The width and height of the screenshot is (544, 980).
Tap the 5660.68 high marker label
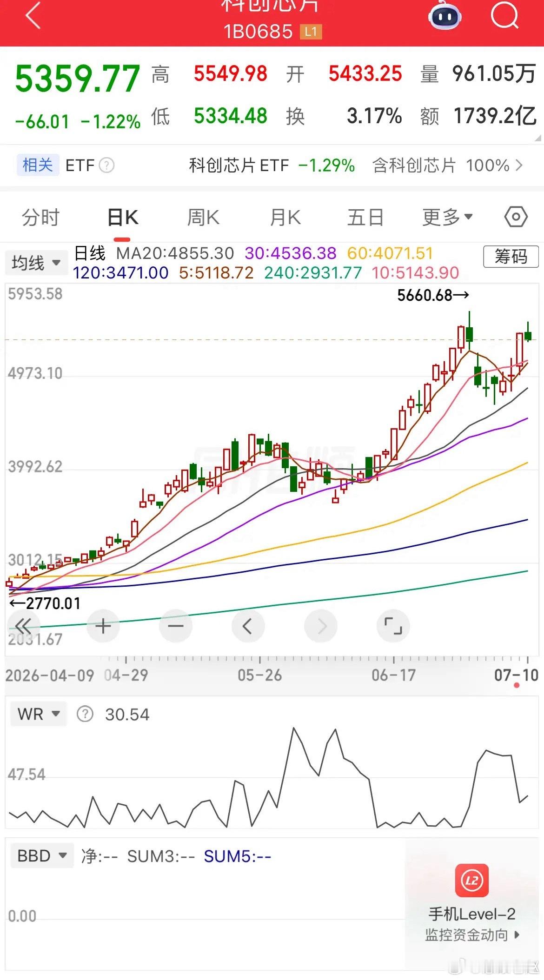tap(433, 295)
